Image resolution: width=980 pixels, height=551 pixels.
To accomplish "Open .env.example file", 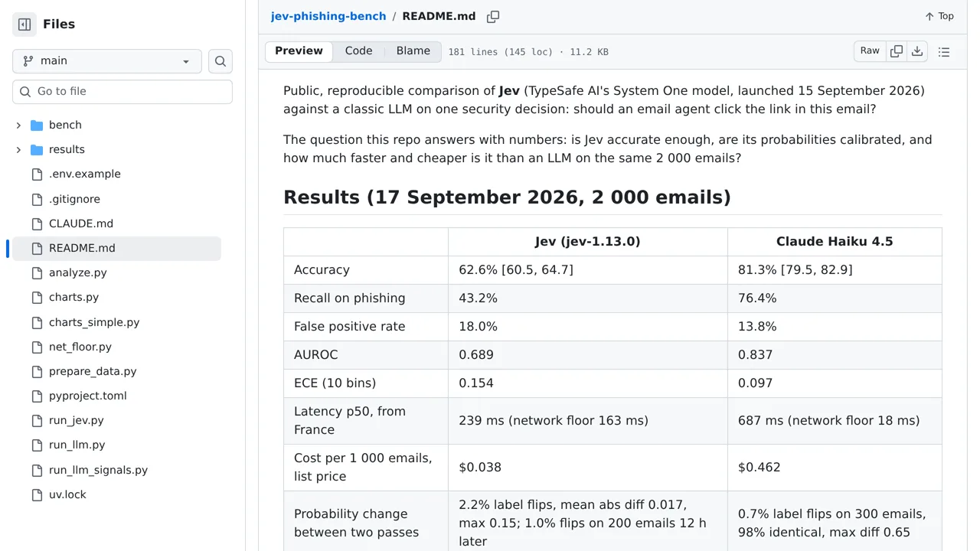I will (x=85, y=174).
